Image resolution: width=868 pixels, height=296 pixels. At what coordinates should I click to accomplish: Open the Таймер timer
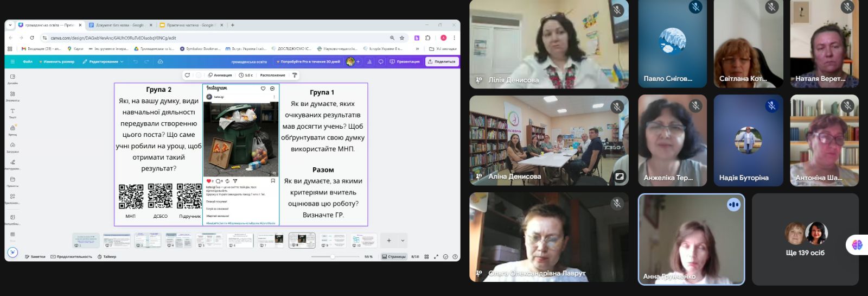[x=107, y=256]
